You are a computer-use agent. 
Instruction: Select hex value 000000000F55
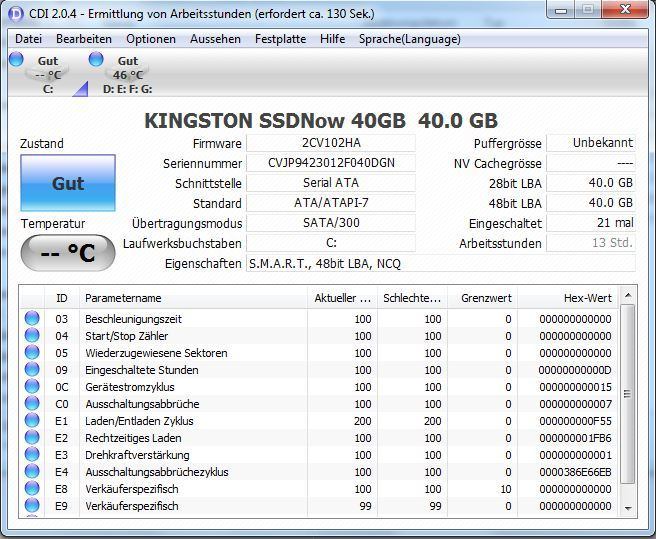(x=575, y=421)
